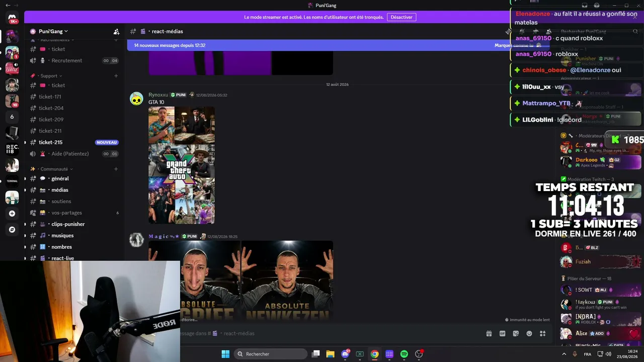This screenshot has width=644, height=362.
Task: Open the sticker picker icon
Action: (516, 333)
